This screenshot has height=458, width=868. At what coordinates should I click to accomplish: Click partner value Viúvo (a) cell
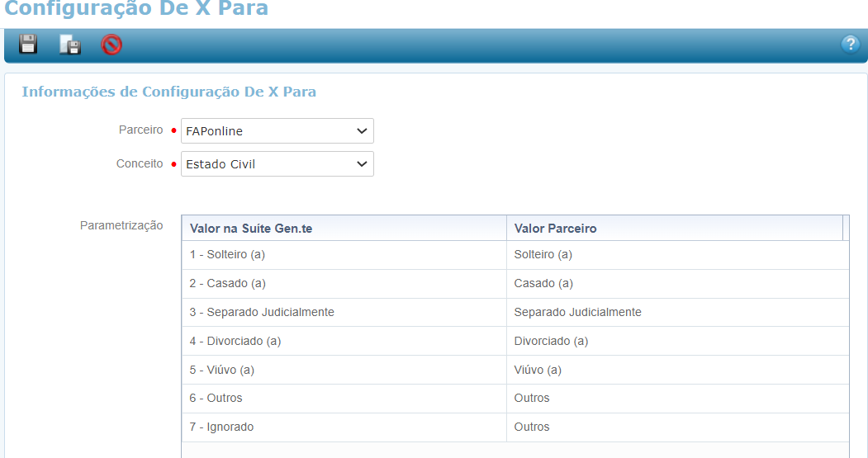pos(677,370)
